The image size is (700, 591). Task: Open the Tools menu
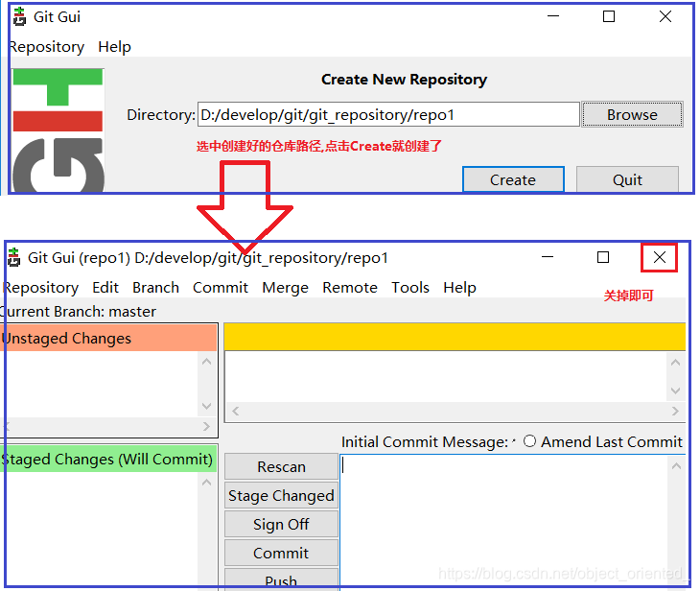[410, 287]
